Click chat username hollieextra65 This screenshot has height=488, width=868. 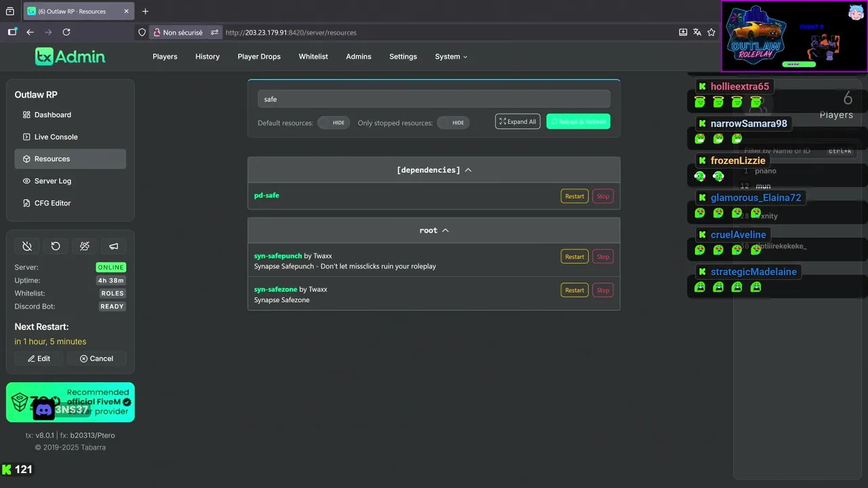740,87
